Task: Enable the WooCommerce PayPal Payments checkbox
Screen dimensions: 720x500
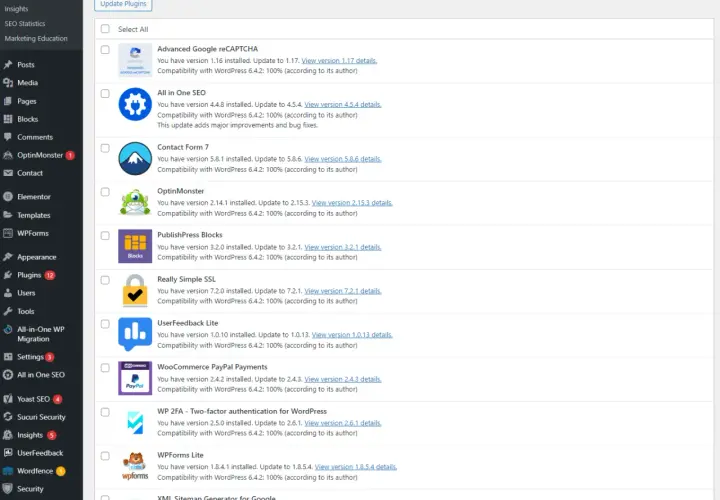Action: click(x=105, y=368)
